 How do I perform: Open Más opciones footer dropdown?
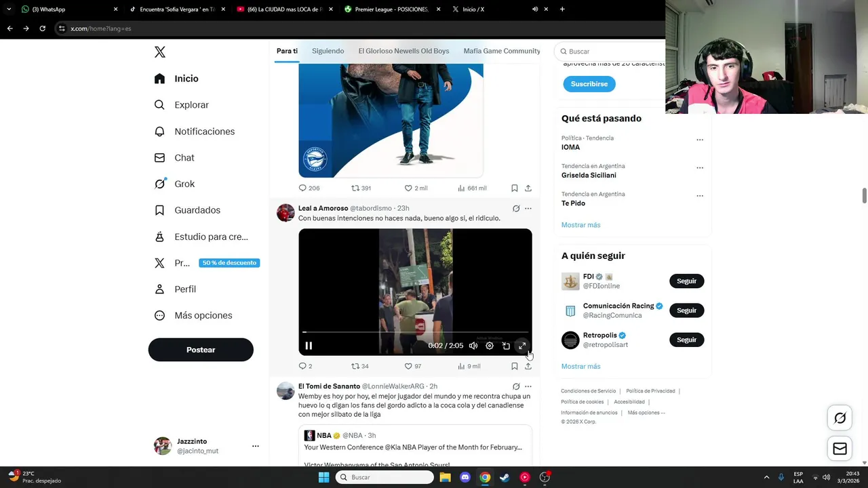(646, 413)
